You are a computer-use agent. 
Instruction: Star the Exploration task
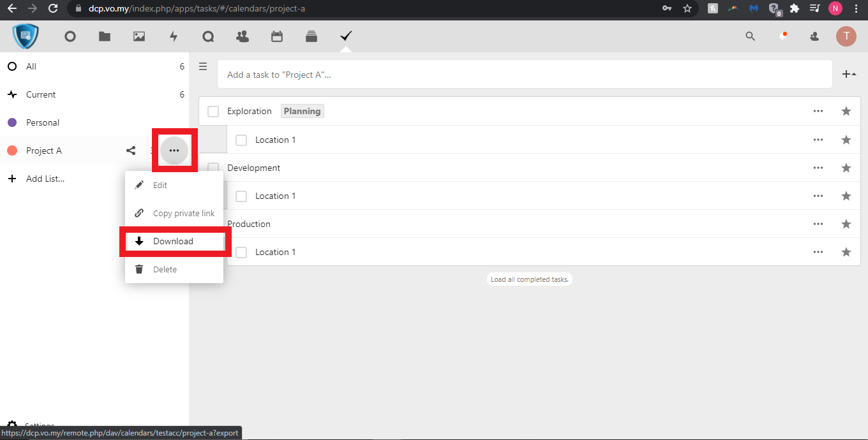[x=846, y=111]
